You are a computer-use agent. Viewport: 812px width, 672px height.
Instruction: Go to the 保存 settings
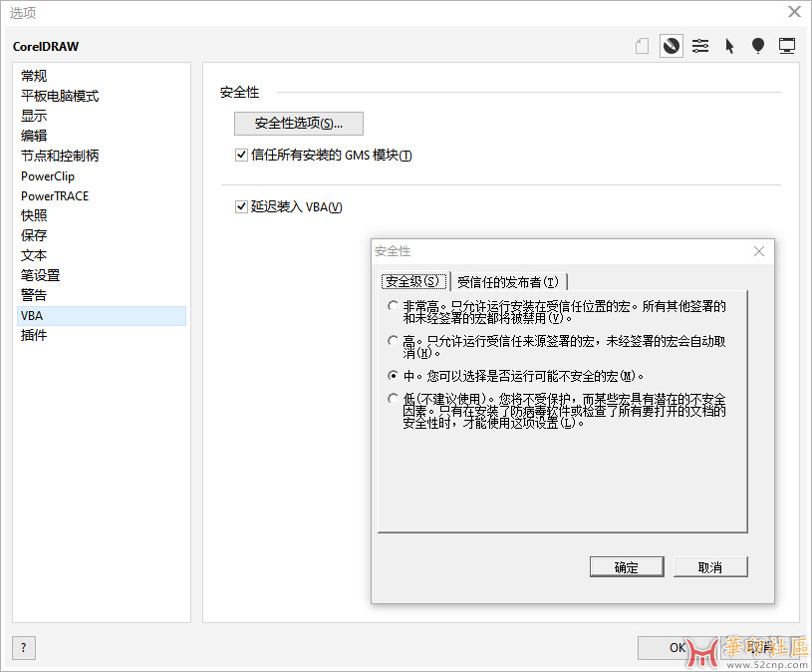pos(102,235)
